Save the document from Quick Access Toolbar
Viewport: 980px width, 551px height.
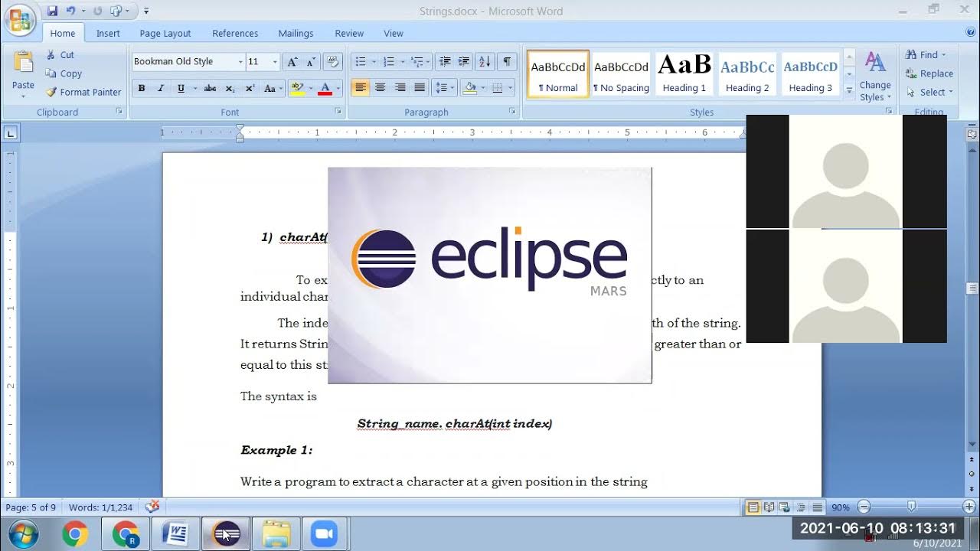[x=52, y=11]
